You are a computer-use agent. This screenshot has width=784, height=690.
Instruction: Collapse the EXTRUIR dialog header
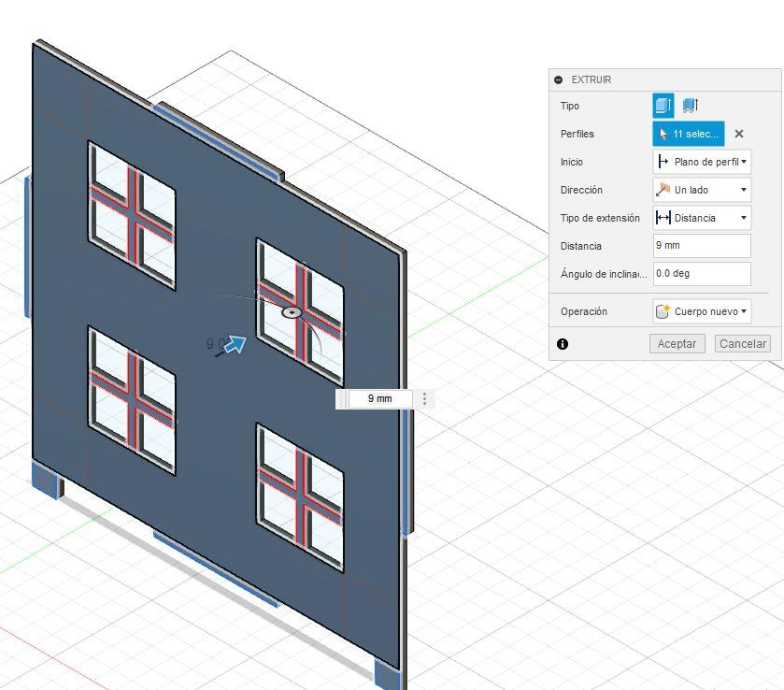(x=559, y=80)
